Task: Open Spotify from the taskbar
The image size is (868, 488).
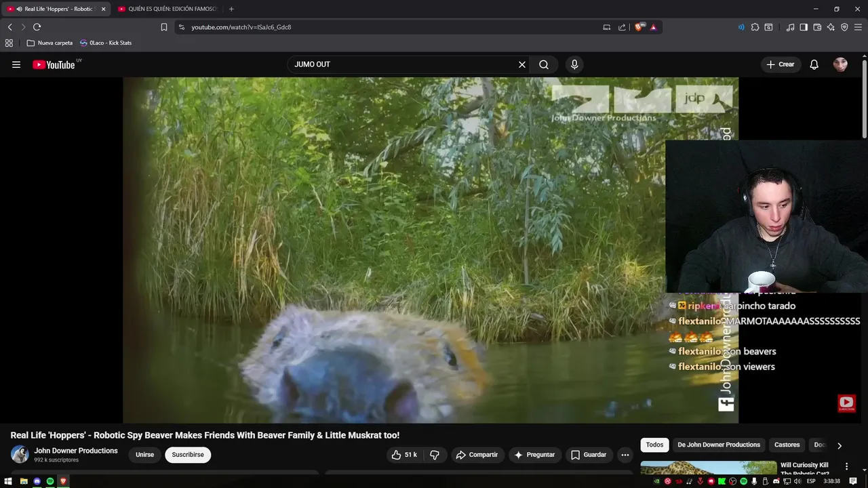Action: click(50, 481)
